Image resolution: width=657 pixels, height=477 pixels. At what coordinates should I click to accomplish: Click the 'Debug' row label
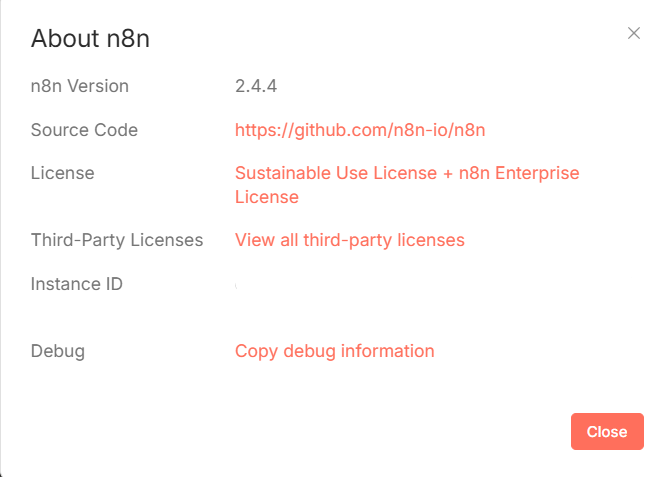pyautogui.click(x=58, y=351)
